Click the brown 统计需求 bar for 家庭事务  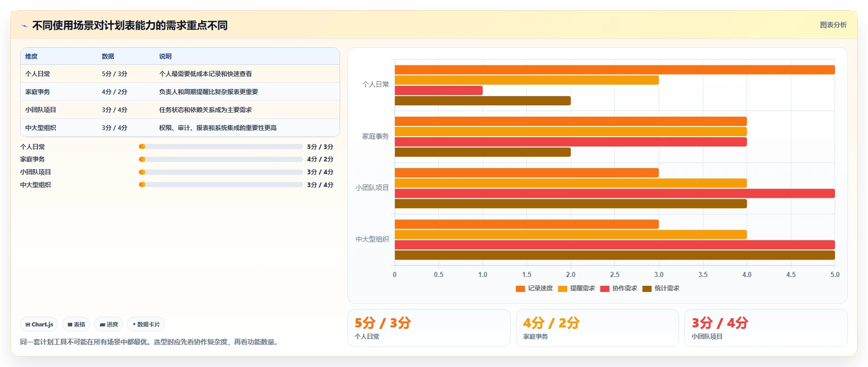(x=483, y=152)
